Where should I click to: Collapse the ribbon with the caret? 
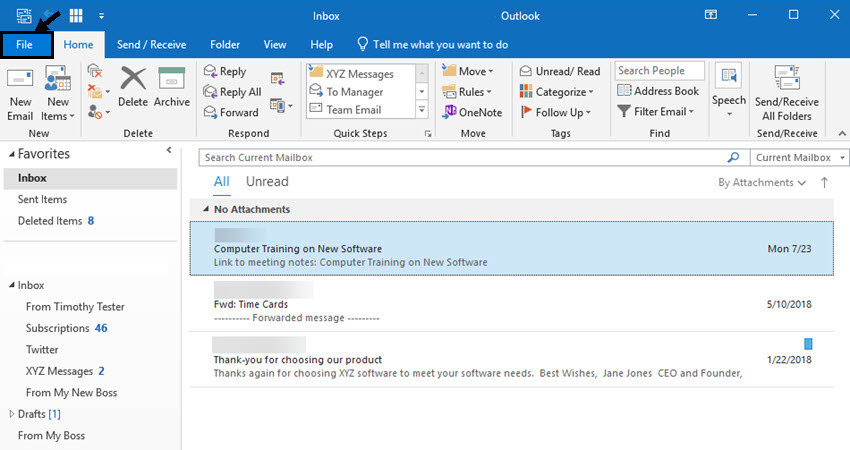(841, 133)
